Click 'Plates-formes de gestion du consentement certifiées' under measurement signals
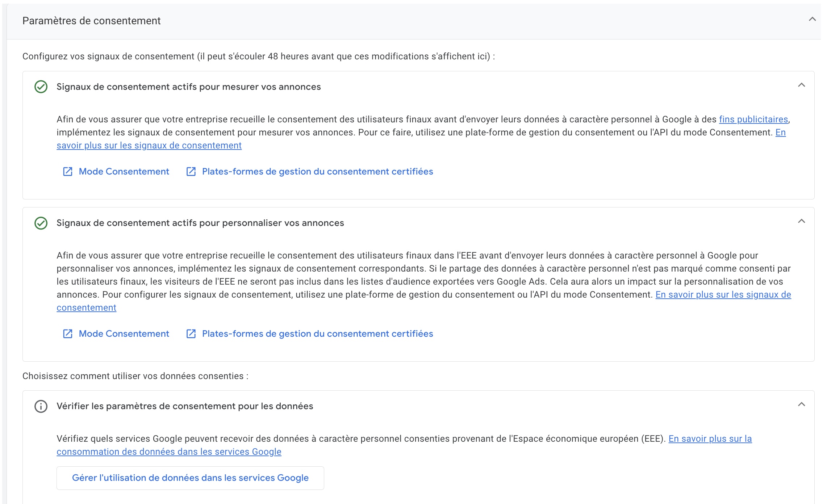823x504 pixels. [317, 172]
